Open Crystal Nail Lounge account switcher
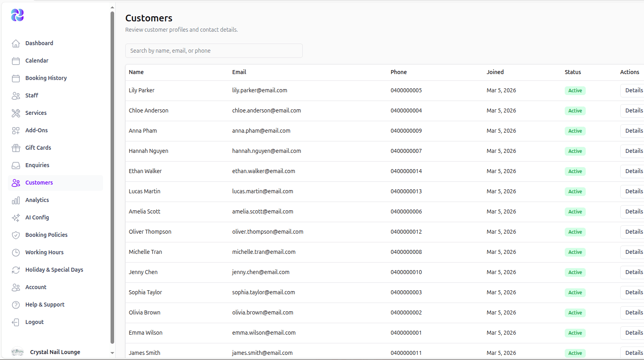644x360 pixels. (x=55, y=352)
